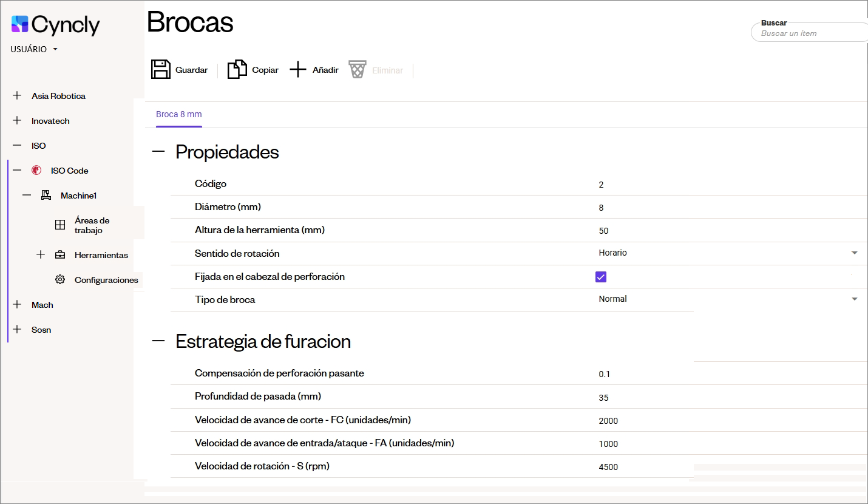Click the Eliminar trash bin icon
This screenshot has width=868, height=504.
[358, 69]
